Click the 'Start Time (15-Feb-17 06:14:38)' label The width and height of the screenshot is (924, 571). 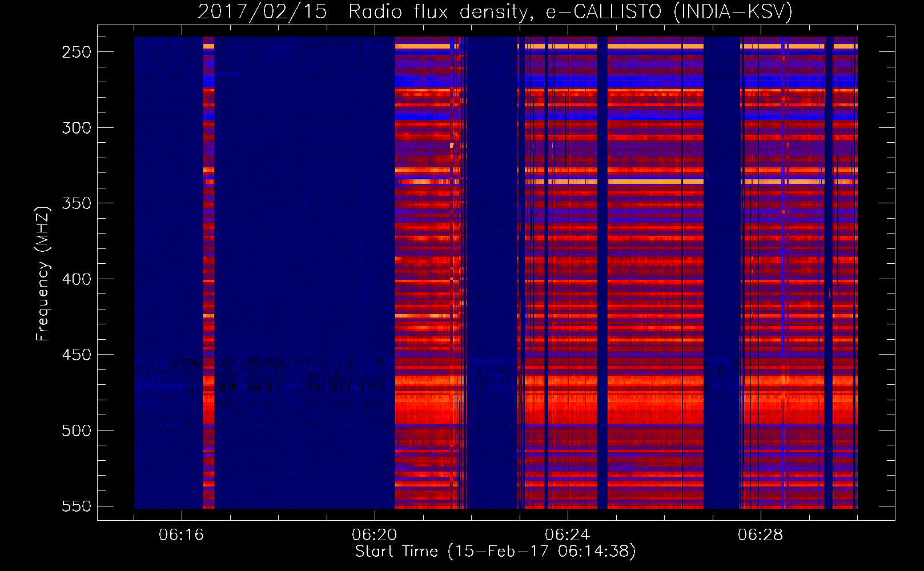pyautogui.click(x=495, y=552)
